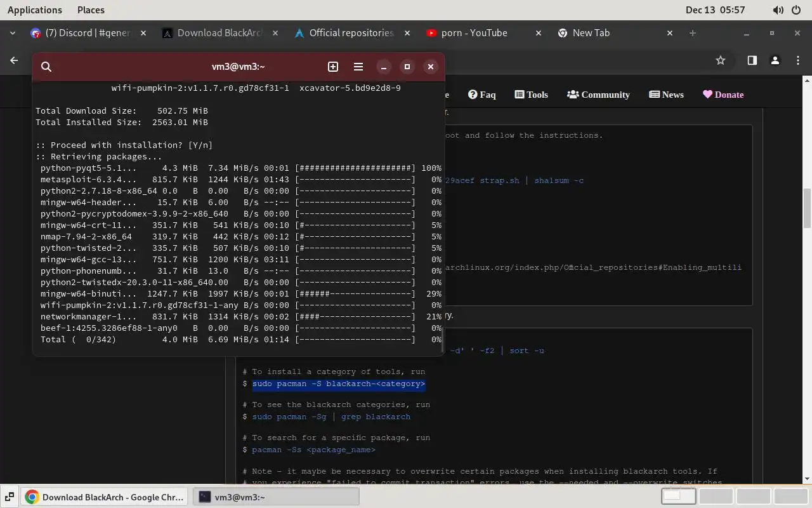This screenshot has height=508, width=812.
Task: Bookmark this page with the star icon
Action: pos(721,60)
